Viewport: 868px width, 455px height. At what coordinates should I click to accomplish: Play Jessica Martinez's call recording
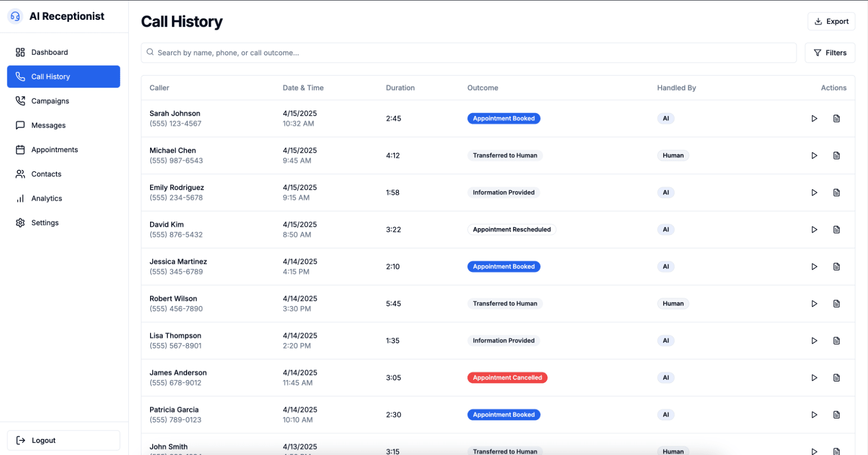pos(814,267)
